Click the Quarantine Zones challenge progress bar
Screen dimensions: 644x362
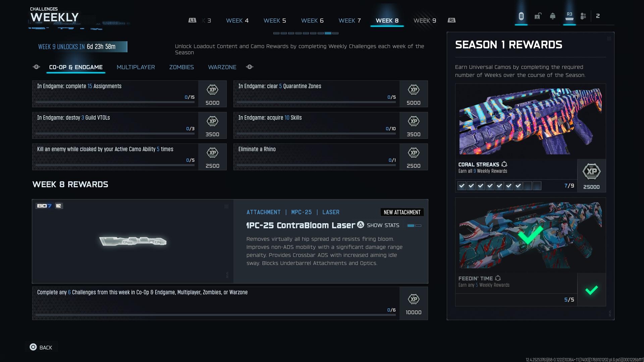[x=316, y=102]
